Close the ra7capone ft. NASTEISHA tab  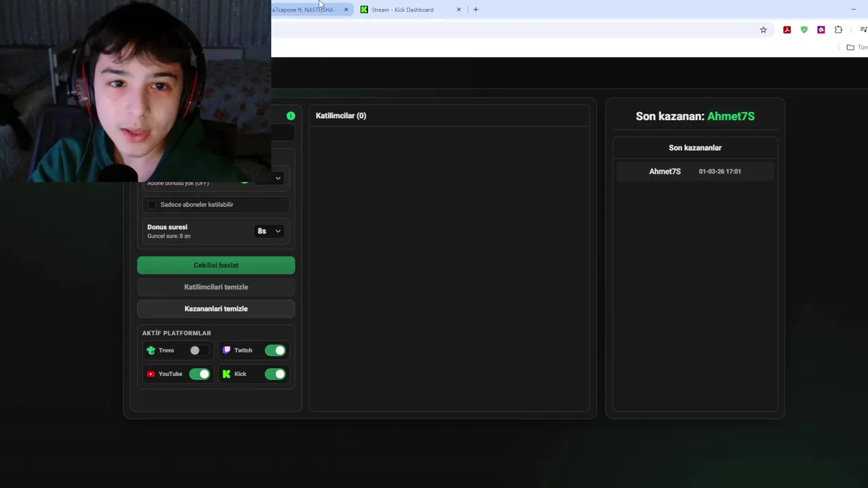346,9
